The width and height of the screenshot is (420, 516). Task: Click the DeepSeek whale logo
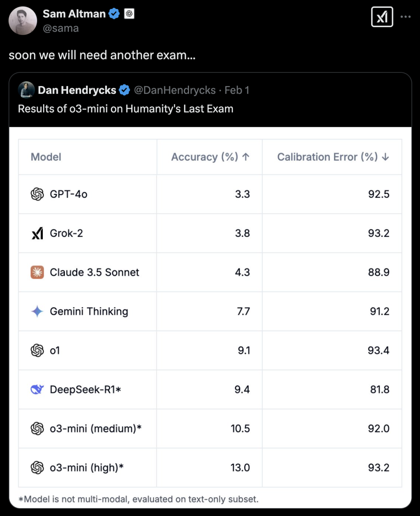tap(37, 390)
